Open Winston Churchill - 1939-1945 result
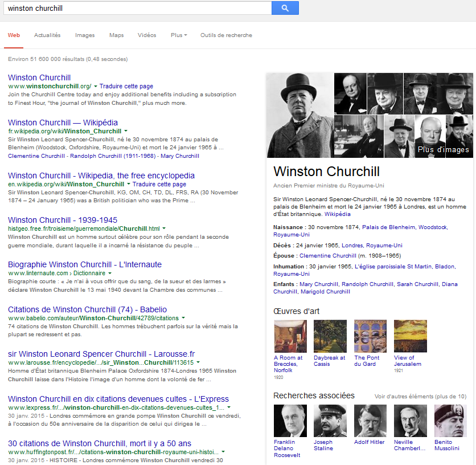 point(63,220)
